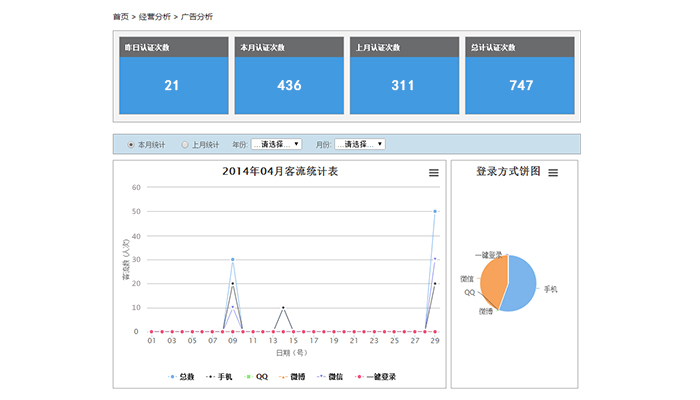The height and width of the screenshot is (400, 700).
Task: Open the pie chart hamburger menu
Action: point(553,173)
